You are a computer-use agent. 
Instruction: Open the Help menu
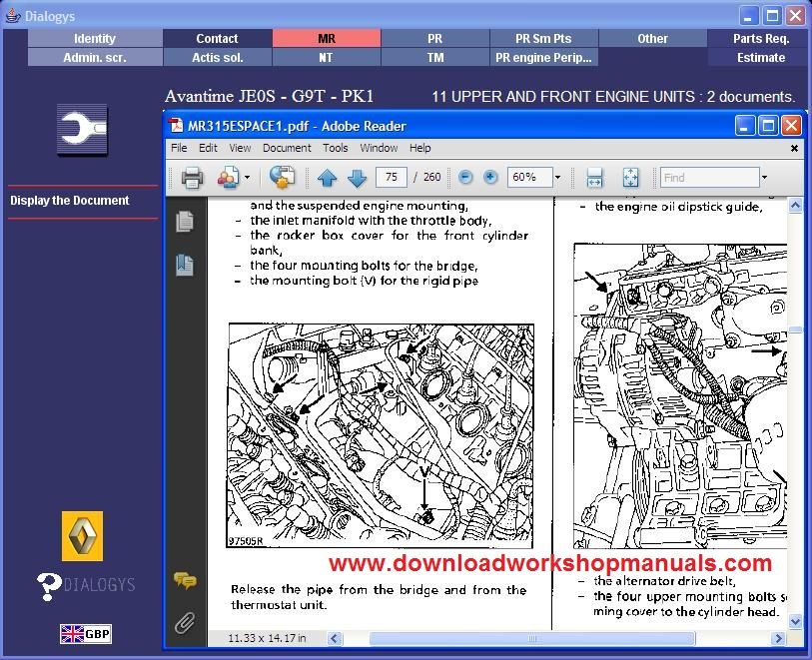pos(419,148)
